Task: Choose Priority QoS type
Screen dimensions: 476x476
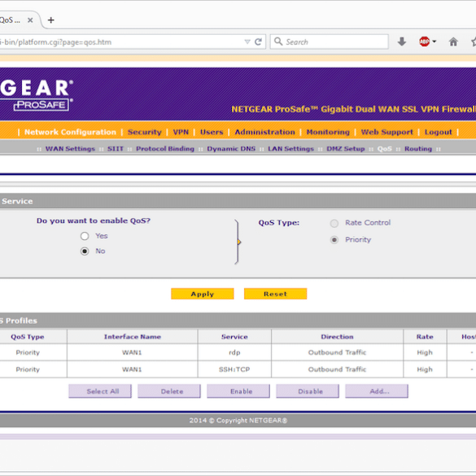Action: [334, 240]
